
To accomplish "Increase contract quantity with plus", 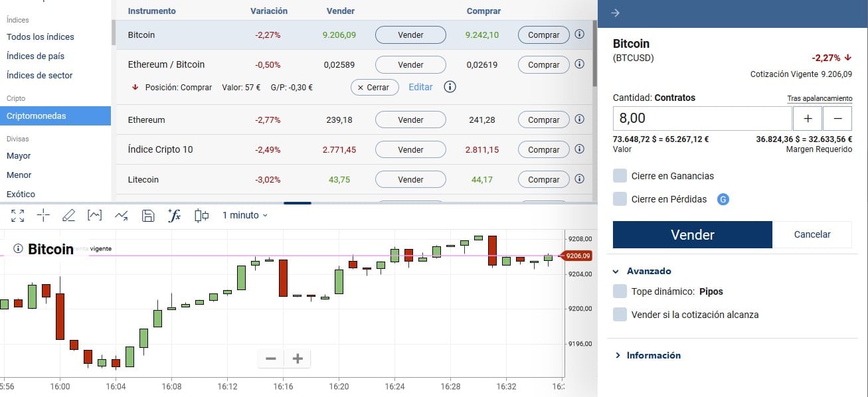I will [x=808, y=118].
